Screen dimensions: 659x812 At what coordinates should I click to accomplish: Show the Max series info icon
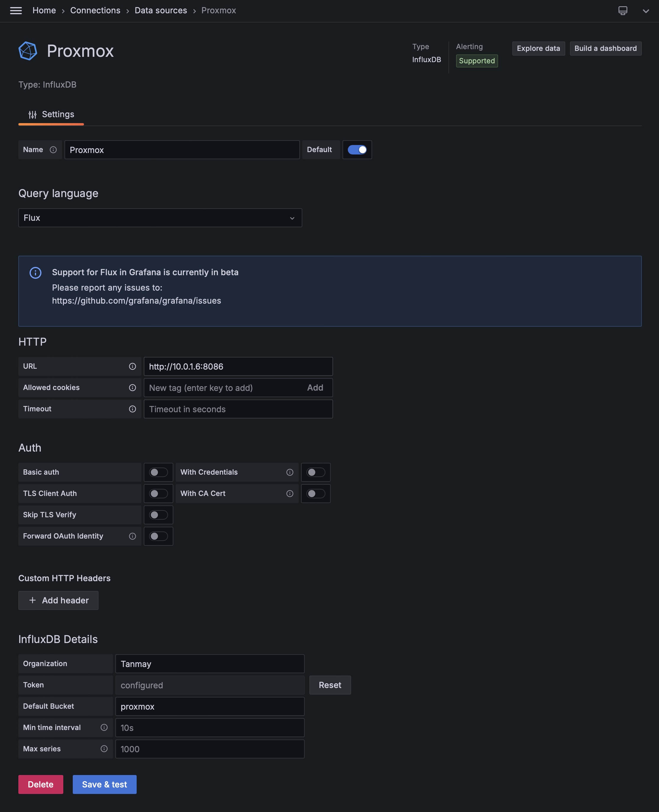tap(104, 749)
